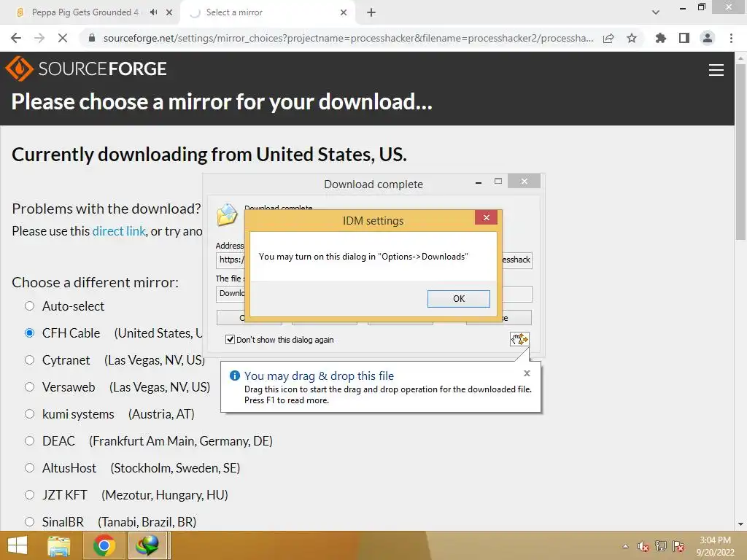Image resolution: width=747 pixels, height=560 pixels.
Task: Close the Peppa Pig tab
Action: [x=169, y=12]
